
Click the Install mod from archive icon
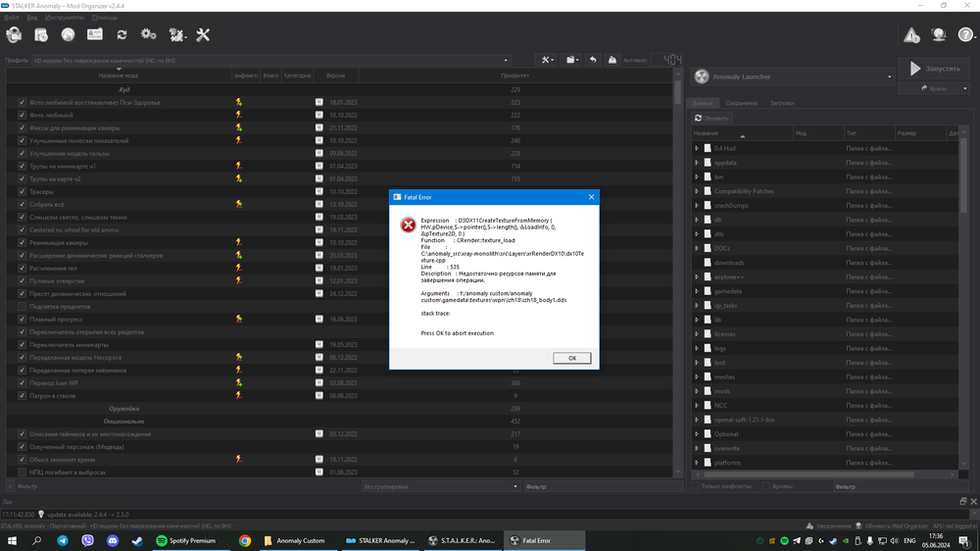tap(41, 35)
